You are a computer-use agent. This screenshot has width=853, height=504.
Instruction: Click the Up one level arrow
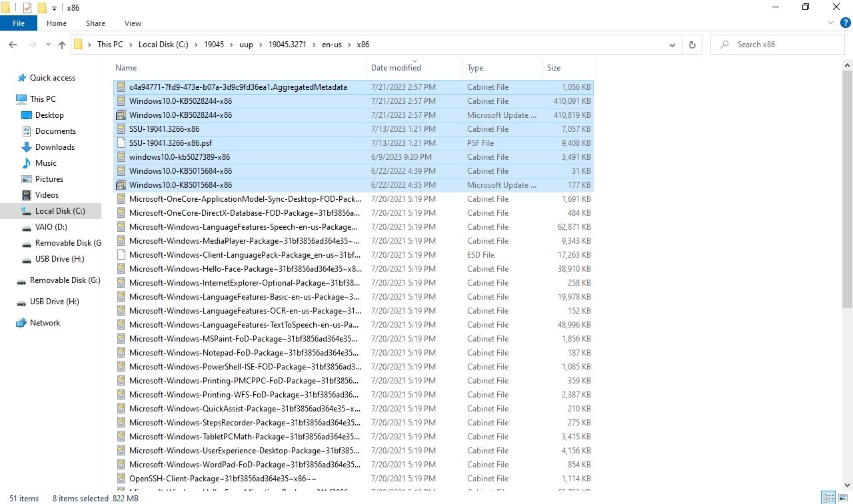62,45
